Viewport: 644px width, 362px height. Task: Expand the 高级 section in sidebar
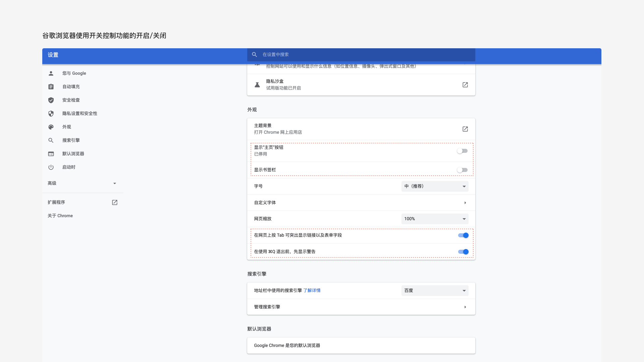coord(82,183)
